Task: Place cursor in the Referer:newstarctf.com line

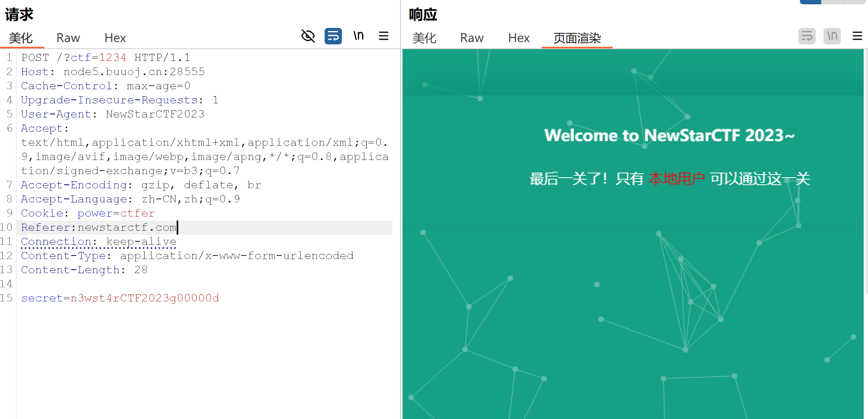Action: pos(205,228)
